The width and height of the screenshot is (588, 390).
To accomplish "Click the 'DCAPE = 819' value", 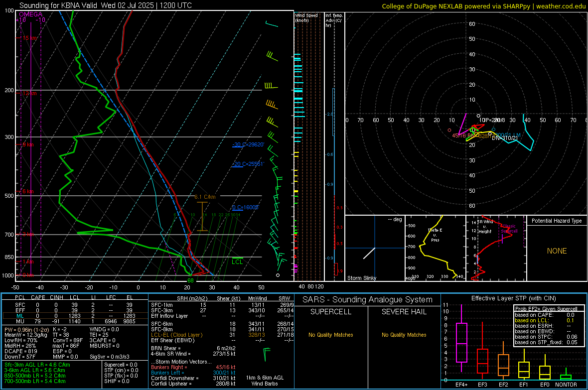I will pos(21,351).
